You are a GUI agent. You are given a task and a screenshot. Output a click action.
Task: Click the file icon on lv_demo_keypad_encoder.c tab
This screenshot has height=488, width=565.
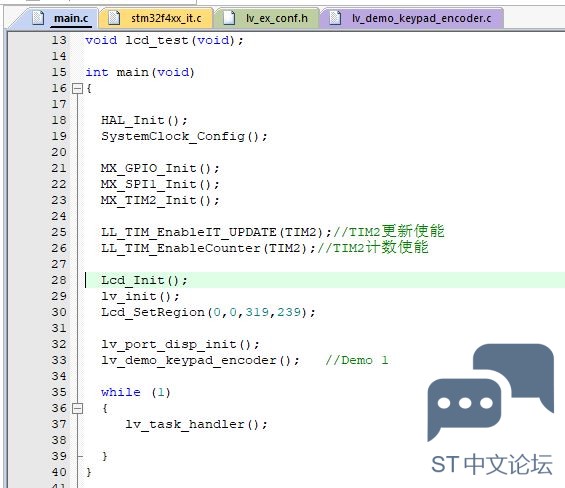pos(335,18)
